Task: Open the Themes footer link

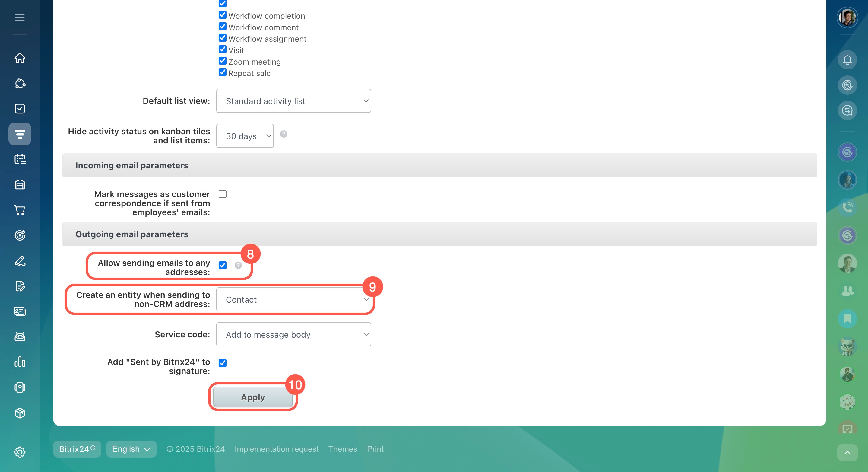Action: tap(342, 449)
